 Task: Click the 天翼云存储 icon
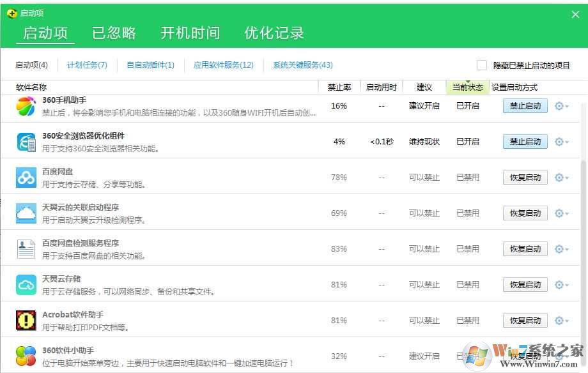[26, 285]
